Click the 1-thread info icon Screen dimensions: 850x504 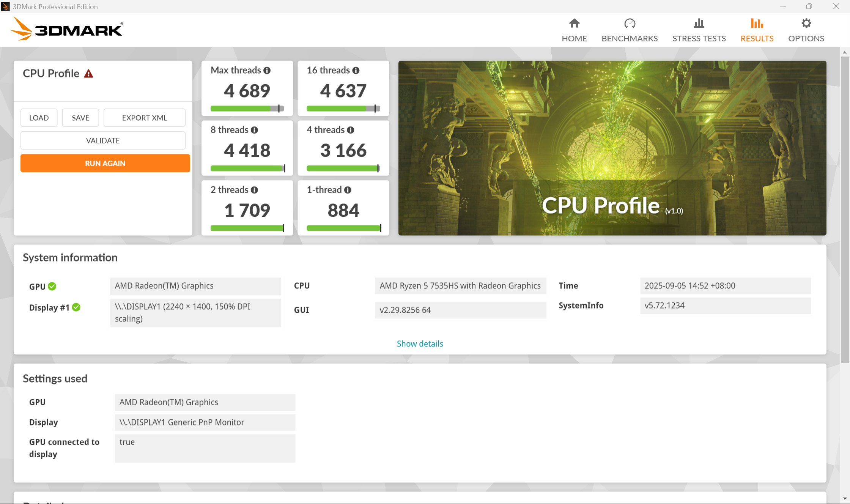348,190
